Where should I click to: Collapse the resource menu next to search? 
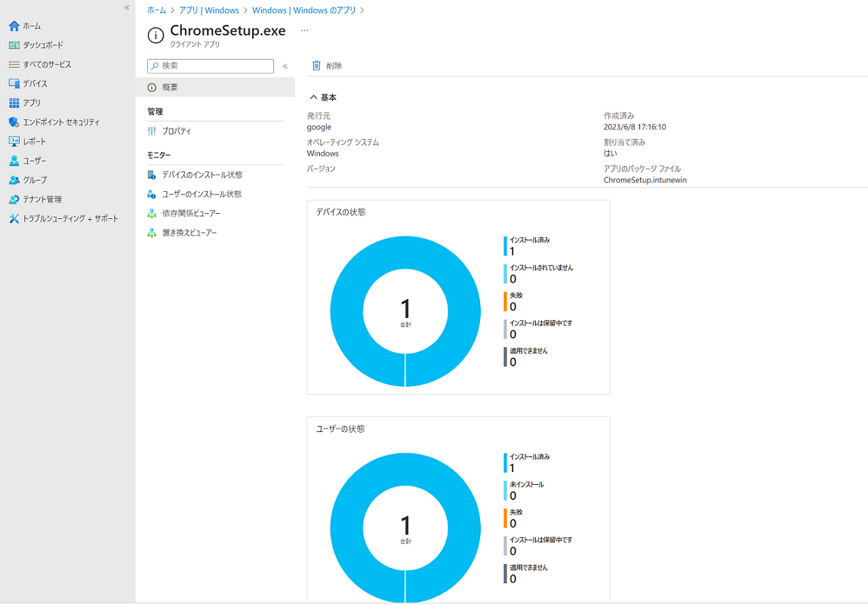click(x=285, y=66)
